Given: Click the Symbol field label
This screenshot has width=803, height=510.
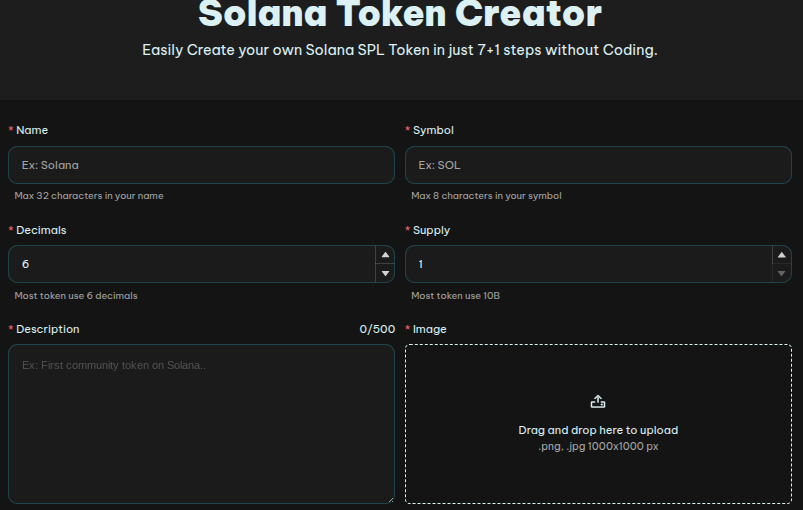Looking at the screenshot, I should click(433, 130).
